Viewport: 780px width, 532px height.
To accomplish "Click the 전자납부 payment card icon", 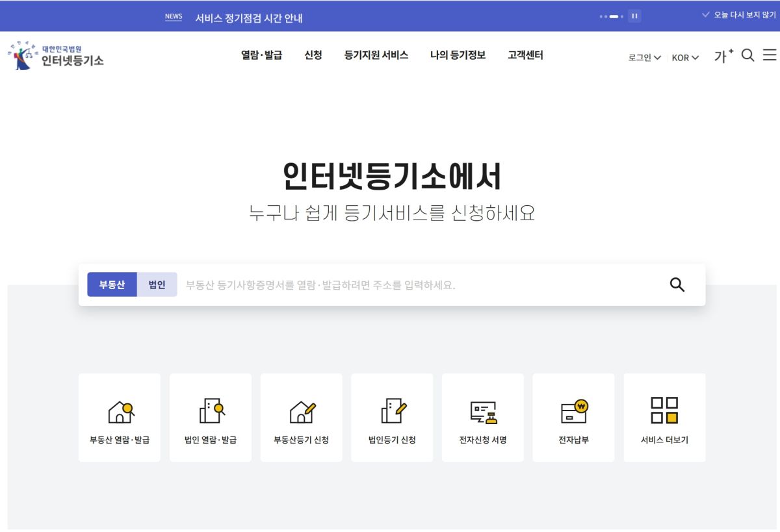I will (574, 416).
